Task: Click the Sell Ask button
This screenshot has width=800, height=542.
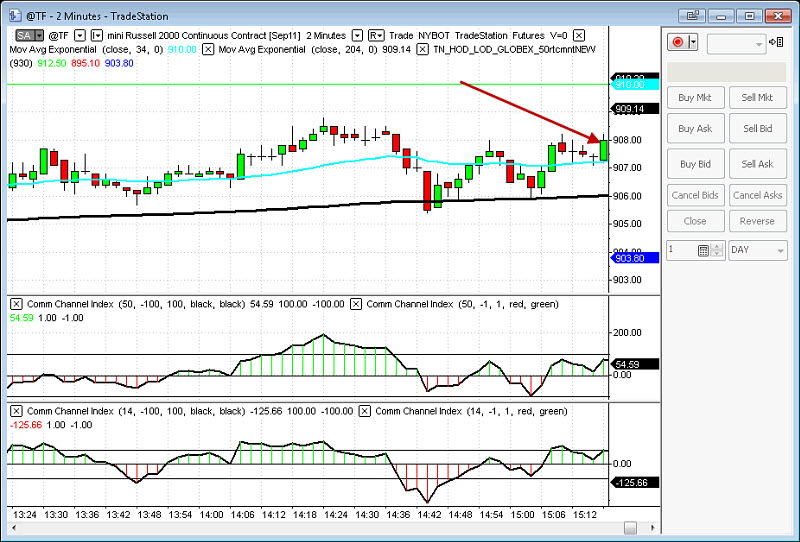Action: 758,164
